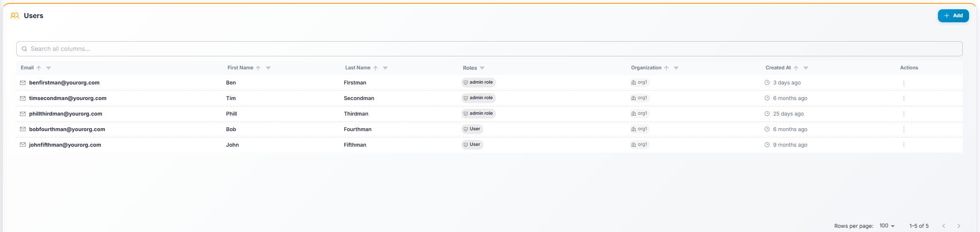Go to next page arrow
This screenshot has height=232, width=980.
tap(959, 226)
